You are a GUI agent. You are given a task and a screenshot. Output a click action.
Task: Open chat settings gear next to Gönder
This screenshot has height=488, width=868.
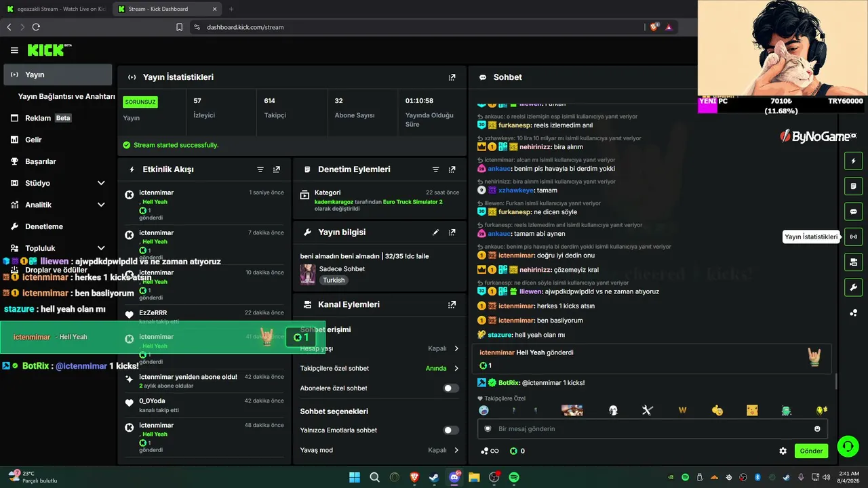pos(783,451)
